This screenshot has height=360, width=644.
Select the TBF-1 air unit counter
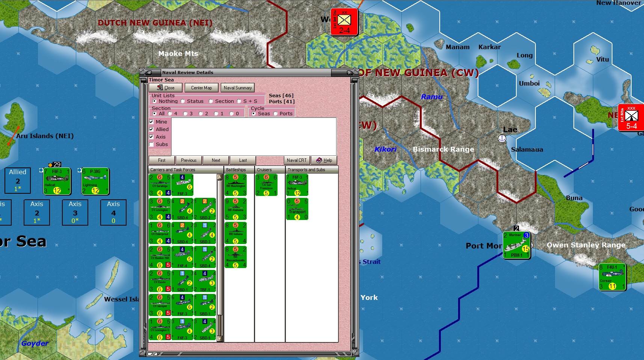coord(205,281)
